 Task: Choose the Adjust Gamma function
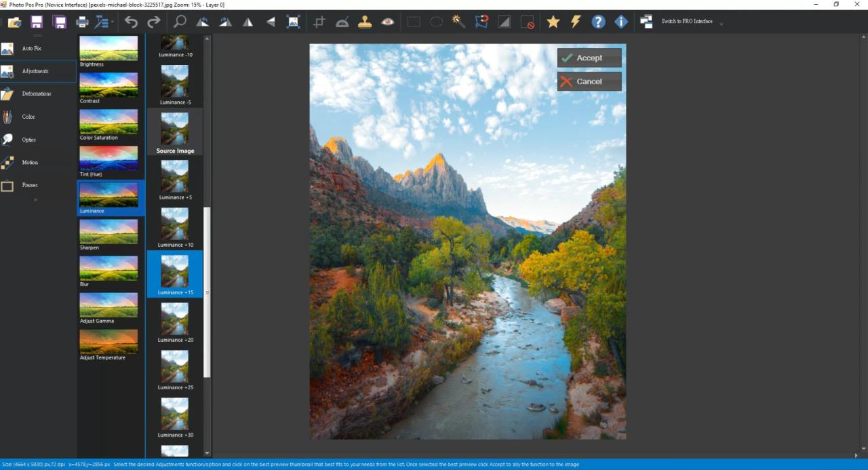click(x=108, y=308)
